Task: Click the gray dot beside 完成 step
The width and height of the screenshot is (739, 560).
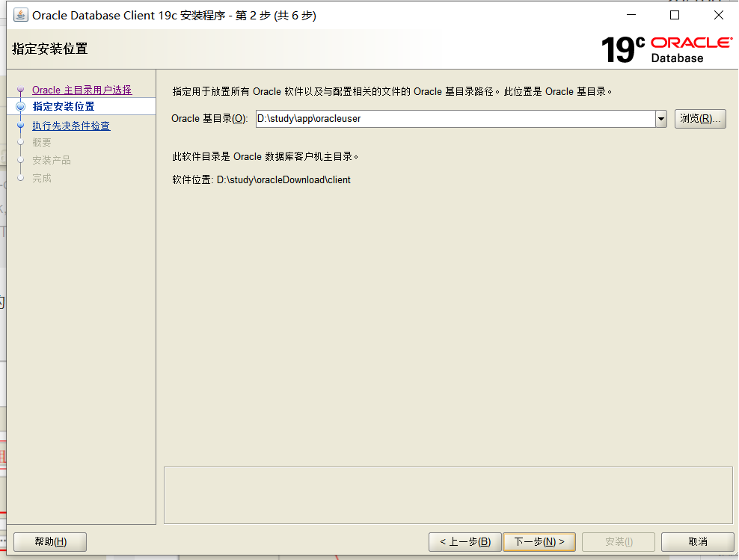Action: click(20, 178)
